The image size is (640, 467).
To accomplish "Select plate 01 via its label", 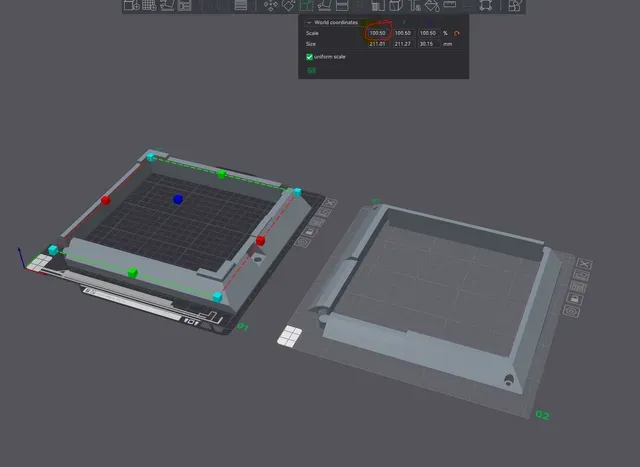I will click(242, 327).
